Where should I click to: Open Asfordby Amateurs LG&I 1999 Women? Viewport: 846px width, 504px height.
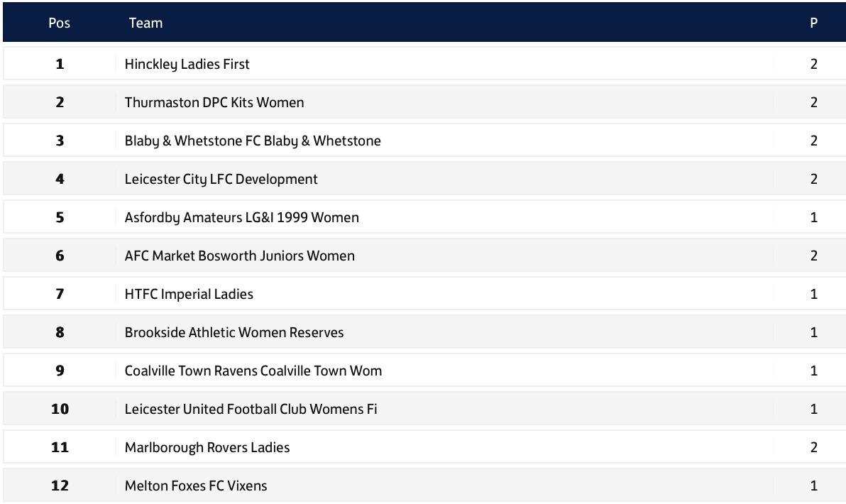click(242, 217)
